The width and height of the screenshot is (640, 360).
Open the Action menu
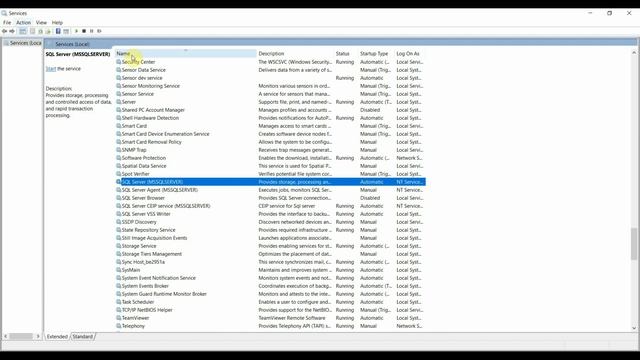23,22
